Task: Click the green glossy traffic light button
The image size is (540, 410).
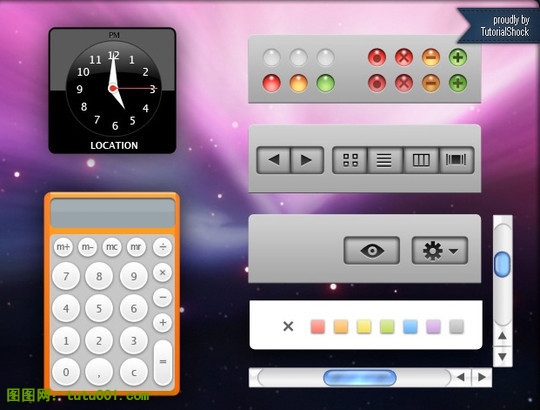Action: [x=325, y=83]
